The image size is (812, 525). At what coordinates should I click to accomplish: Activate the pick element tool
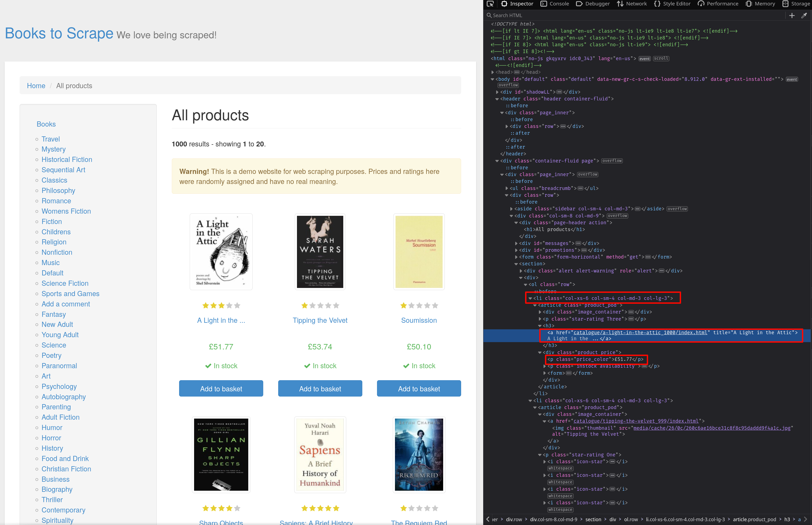[x=490, y=4]
